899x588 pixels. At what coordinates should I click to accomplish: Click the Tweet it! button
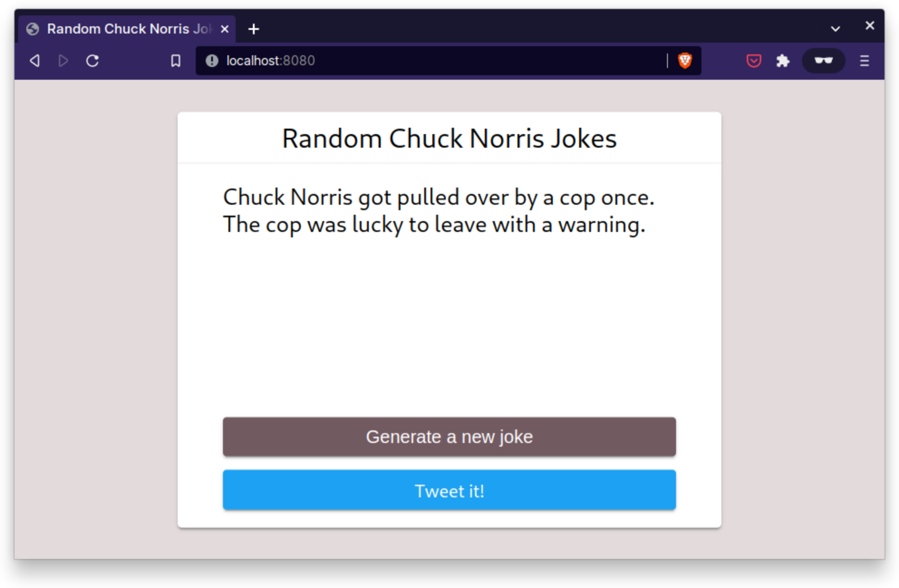click(449, 490)
